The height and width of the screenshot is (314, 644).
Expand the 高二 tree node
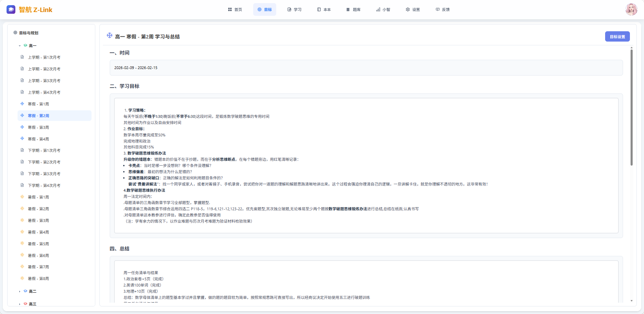click(20, 291)
